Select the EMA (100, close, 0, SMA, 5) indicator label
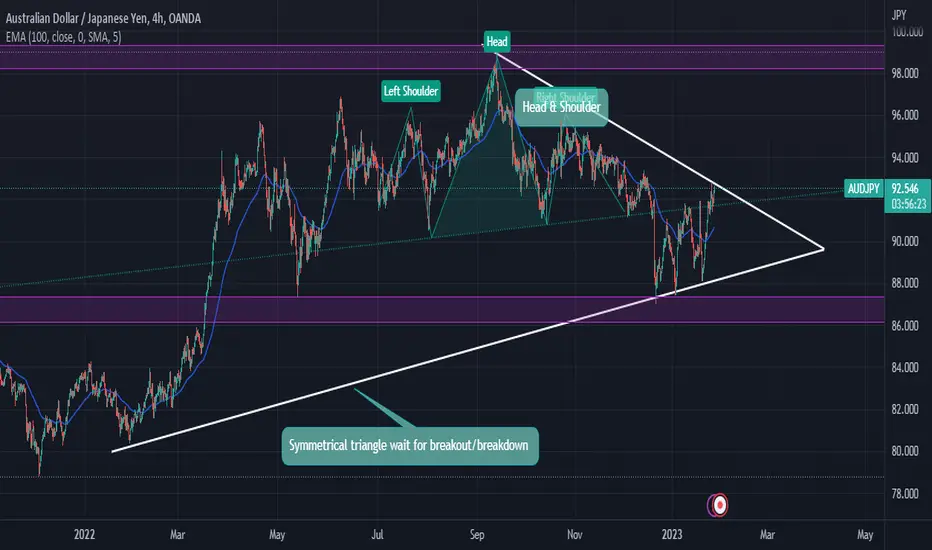This screenshot has width=932, height=550. coord(63,37)
